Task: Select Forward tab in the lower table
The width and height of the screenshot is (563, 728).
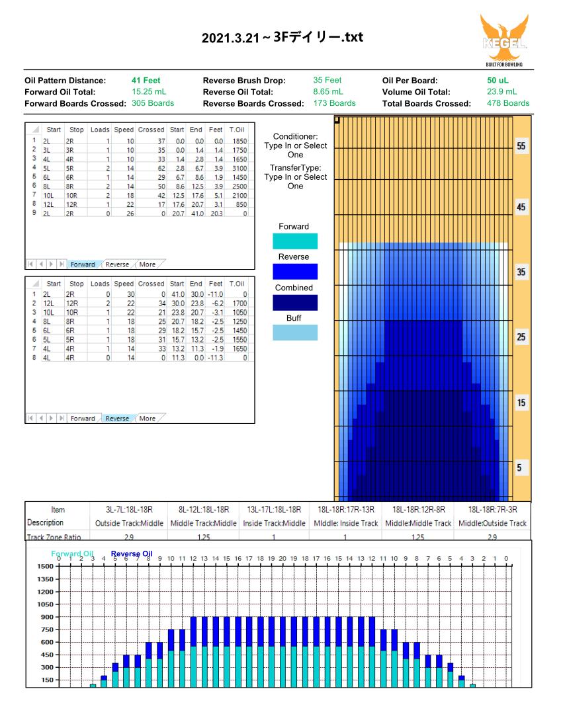Action: (x=83, y=419)
